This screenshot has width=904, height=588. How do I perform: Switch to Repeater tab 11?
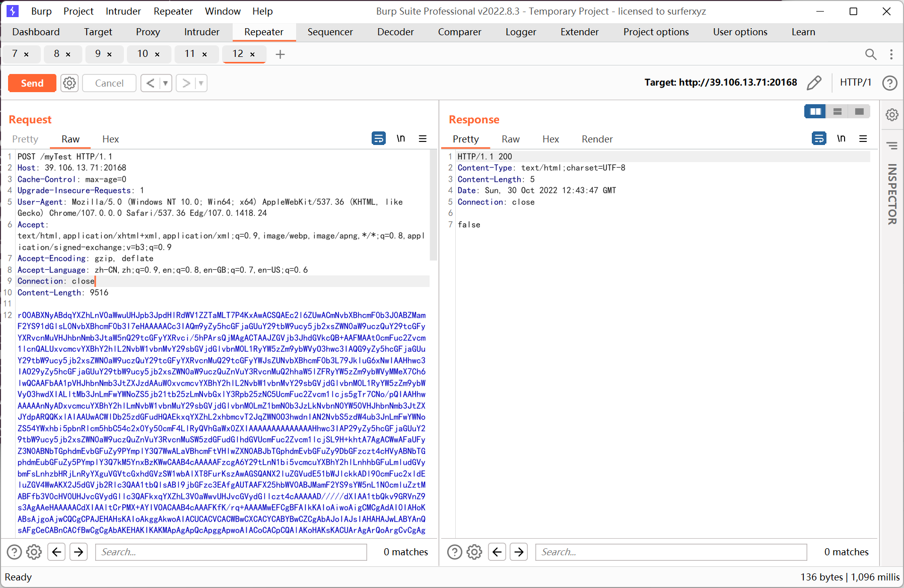pos(189,54)
